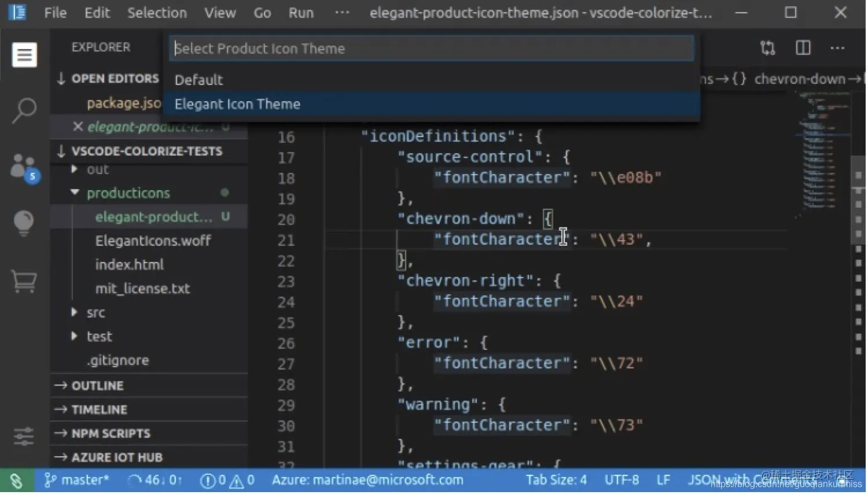The height and width of the screenshot is (495, 868).
Task: Choose the Default product icon theme
Action: 431,80
